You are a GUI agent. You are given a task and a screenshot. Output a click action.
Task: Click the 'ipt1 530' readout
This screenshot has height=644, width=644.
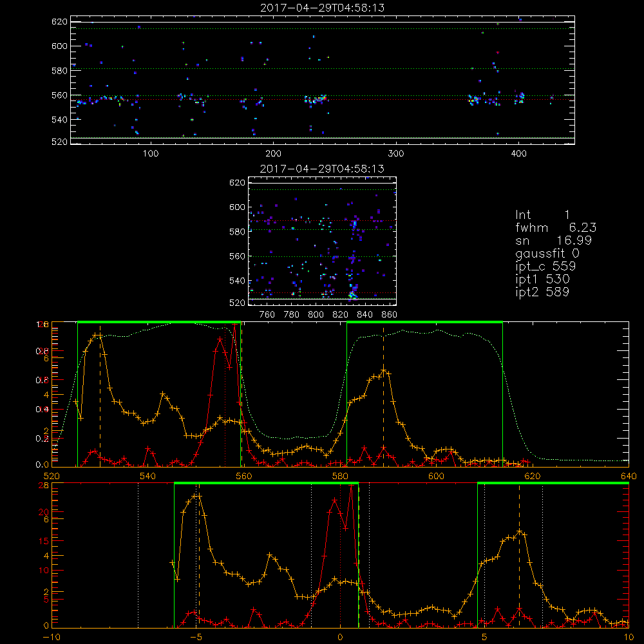point(542,279)
